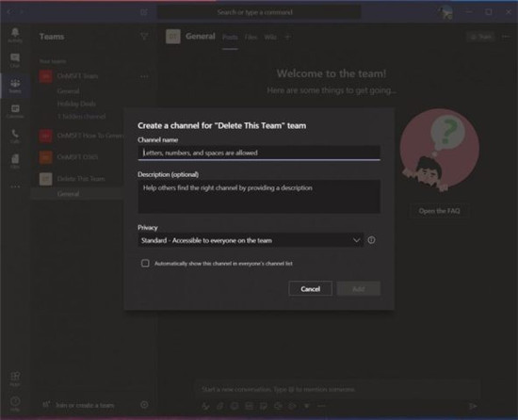
Task: Select the Teams sidebar icon
Action: [15, 86]
